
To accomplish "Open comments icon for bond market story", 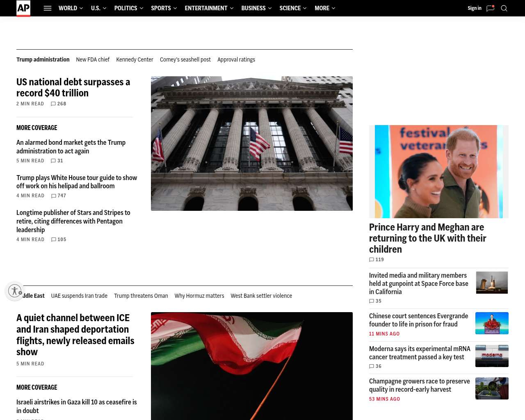I will pos(53,161).
